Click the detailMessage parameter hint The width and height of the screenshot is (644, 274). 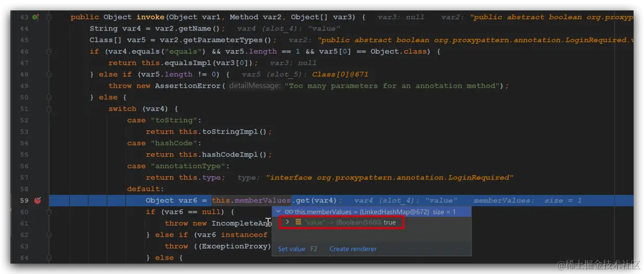[254, 86]
